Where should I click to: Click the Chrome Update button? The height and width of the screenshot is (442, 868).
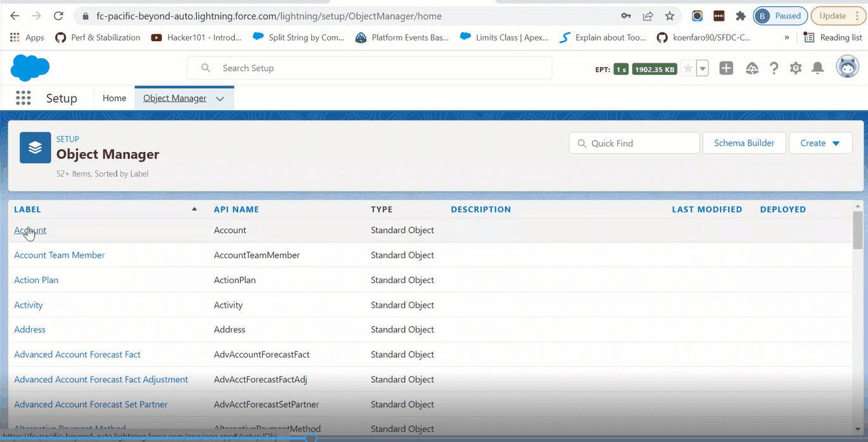[x=838, y=16]
